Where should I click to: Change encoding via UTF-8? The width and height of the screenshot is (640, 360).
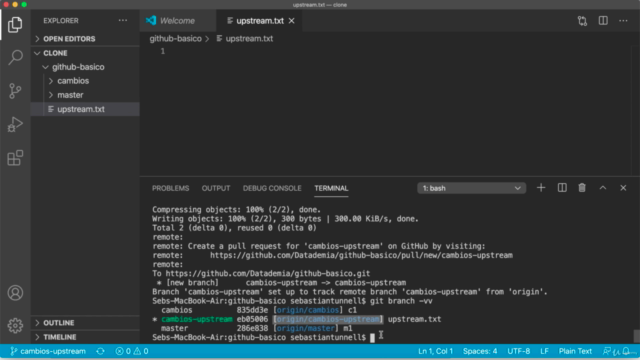(518, 351)
